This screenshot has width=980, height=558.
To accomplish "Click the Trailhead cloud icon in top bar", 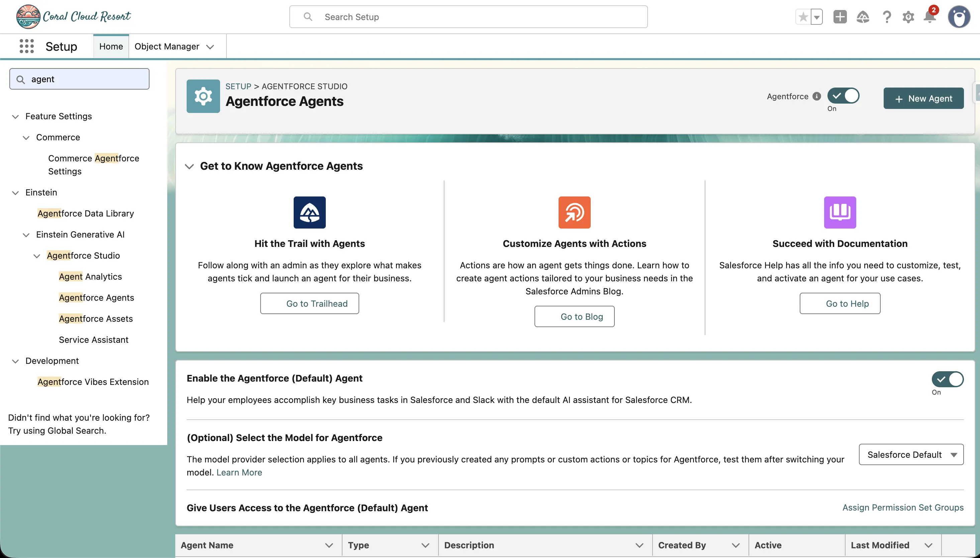I will coord(863,17).
